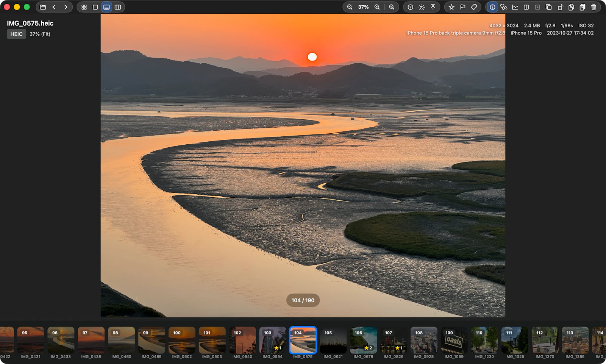Viewport: 606px width, 364px height.
Task: Open thumbnail 113 IMG_1385
Action: (x=575, y=341)
